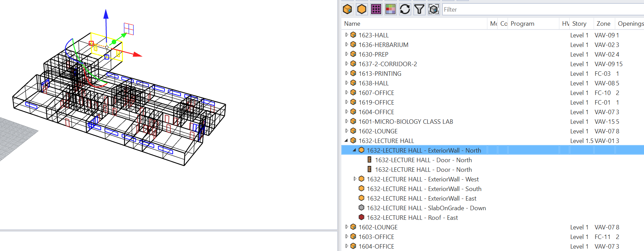The width and height of the screenshot is (644, 251).
Task: Expand the 1623-HALL room node
Action: tap(347, 35)
